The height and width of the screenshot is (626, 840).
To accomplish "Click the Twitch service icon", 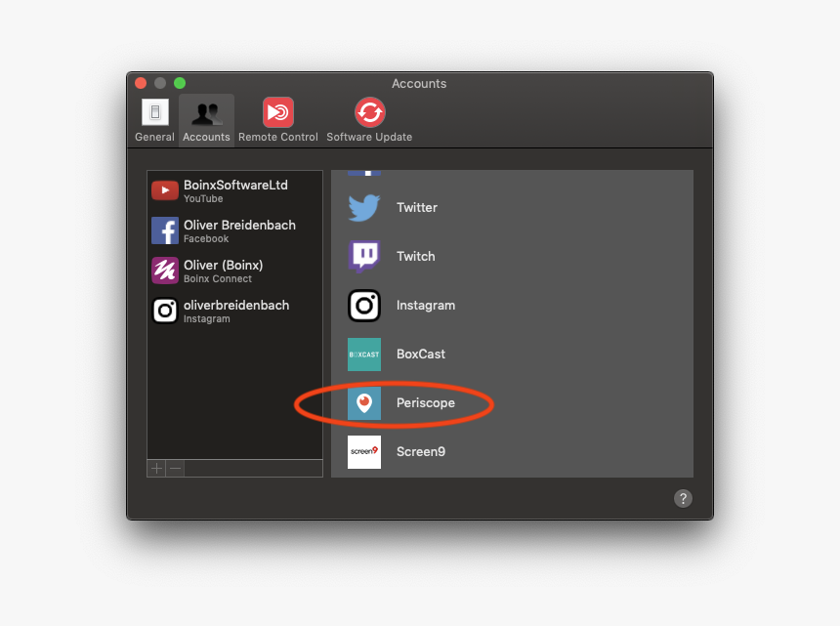I will click(x=364, y=257).
